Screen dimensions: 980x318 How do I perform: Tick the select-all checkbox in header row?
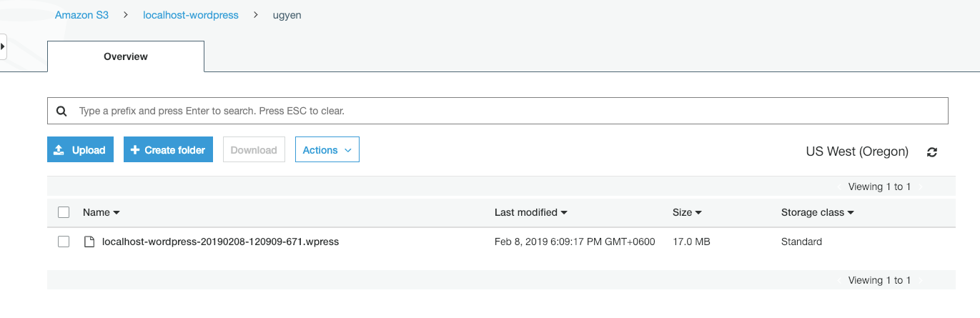pos(64,212)
